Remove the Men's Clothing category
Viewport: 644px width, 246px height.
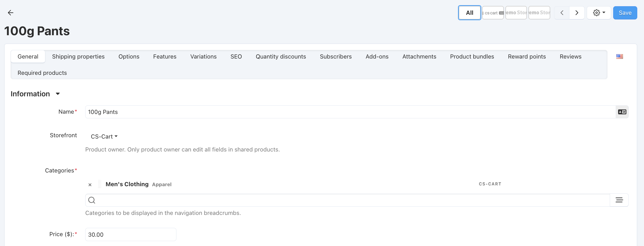(x=90, y=185)
